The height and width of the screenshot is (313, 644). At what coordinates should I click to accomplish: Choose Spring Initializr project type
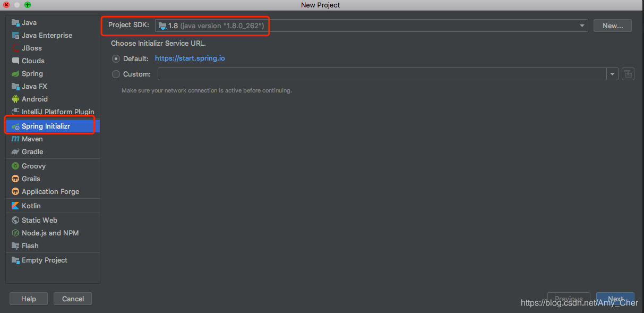(x=53, y=126)
